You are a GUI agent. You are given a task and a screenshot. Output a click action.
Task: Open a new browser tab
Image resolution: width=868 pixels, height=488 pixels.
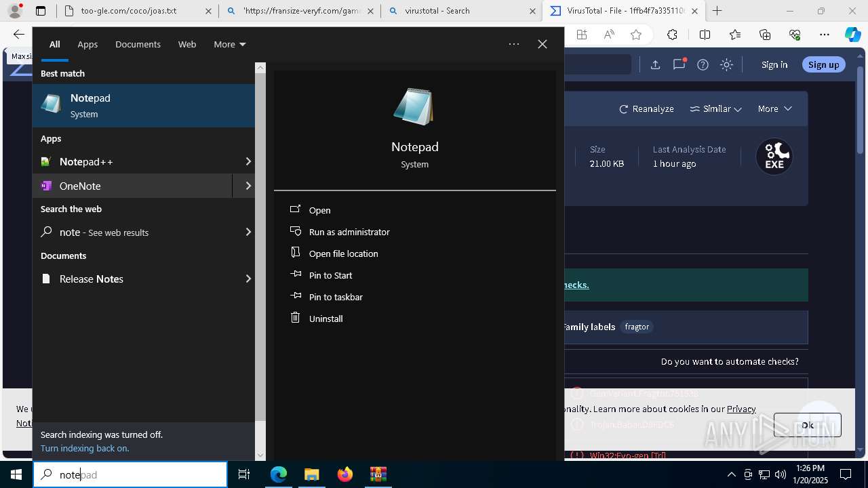click(x=717, y=11)
